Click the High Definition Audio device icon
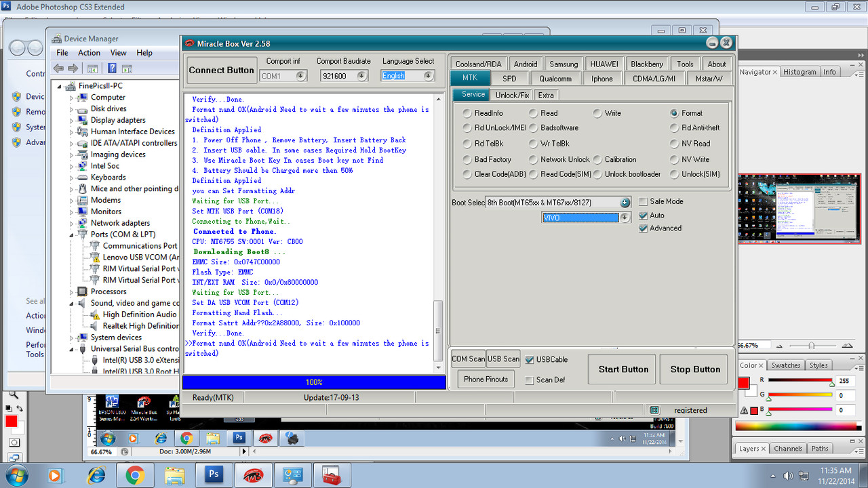Image resolution: width=868 pixels, height=488 pixels. click(x=96, y=314)
